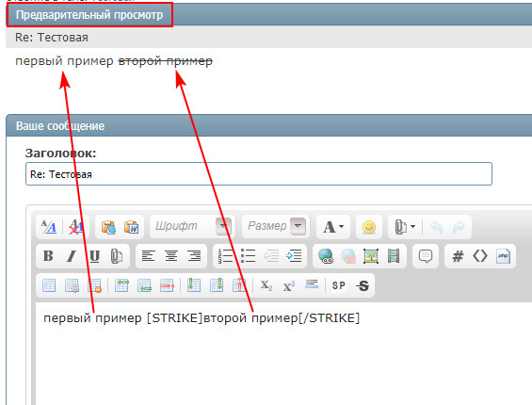Open the text color picker dropdown
The height and width of the screenshot is (405, 532).
click(x=333, y=227)
